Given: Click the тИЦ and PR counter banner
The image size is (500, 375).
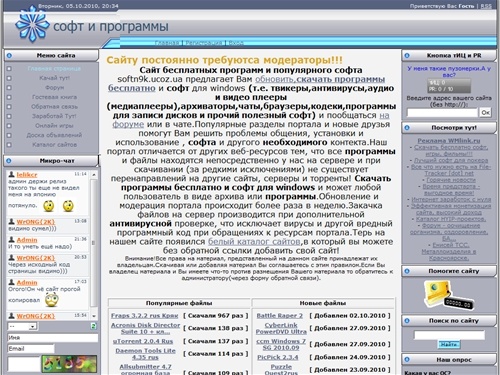Looking at the screenshot, I should [x=449, y=86].
